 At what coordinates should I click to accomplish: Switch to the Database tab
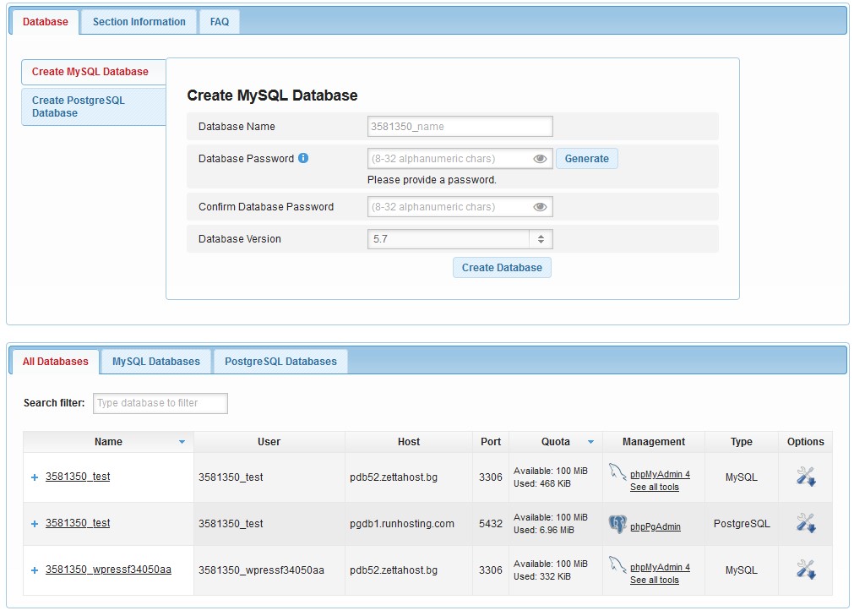(x=46, y=22)
